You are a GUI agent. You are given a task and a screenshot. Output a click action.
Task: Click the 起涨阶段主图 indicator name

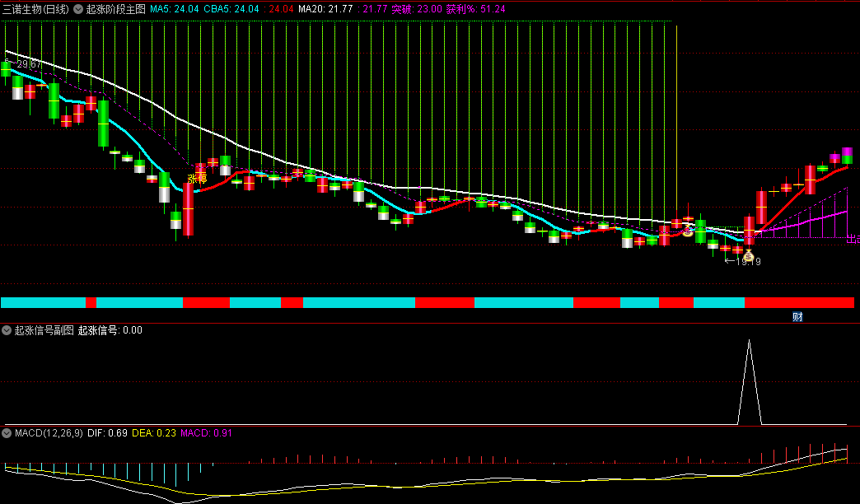click(x=115, y=9)
